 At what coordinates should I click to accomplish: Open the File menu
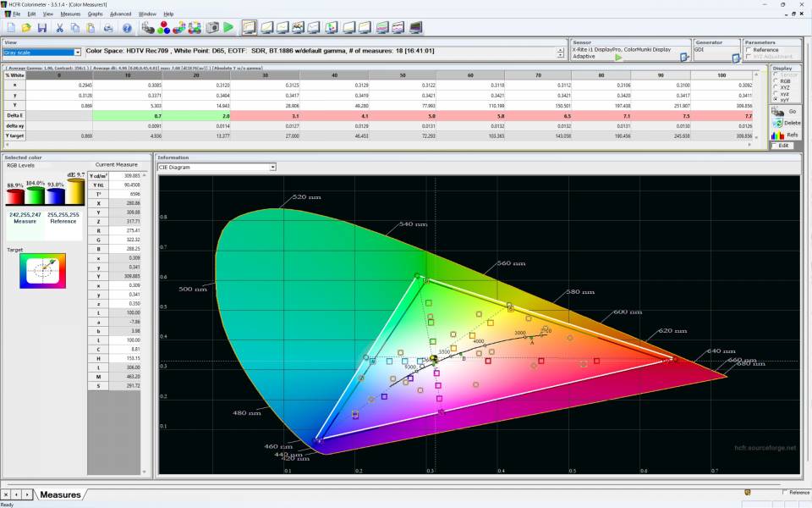pos(17,14)
